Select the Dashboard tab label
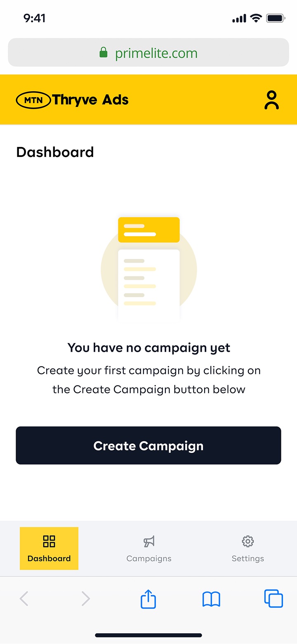Viewport: 297px width, 644px height. tap(49, 559)
